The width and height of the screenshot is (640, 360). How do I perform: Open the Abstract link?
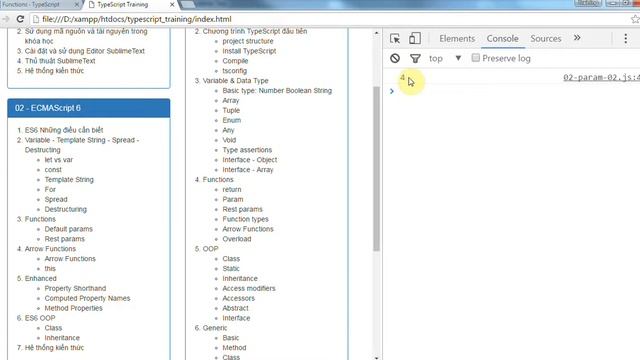[x=235, y=308]
